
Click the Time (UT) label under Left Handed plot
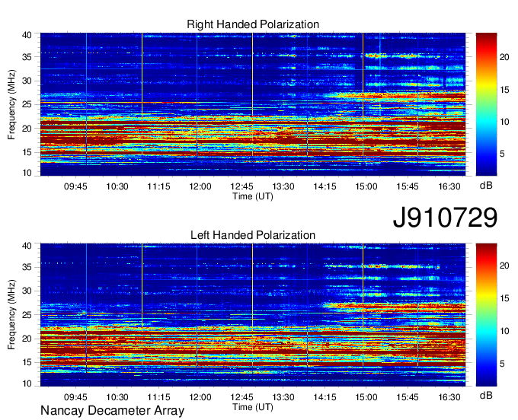[253, 407]
